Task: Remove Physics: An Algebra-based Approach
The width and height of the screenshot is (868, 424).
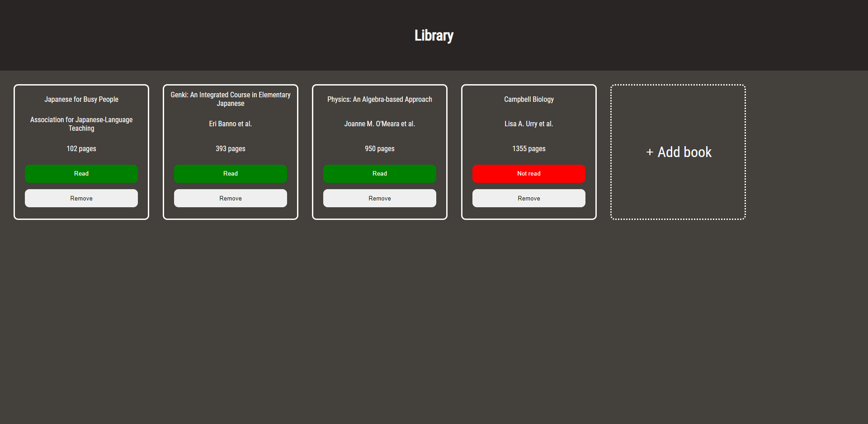Action: point(379,198)
